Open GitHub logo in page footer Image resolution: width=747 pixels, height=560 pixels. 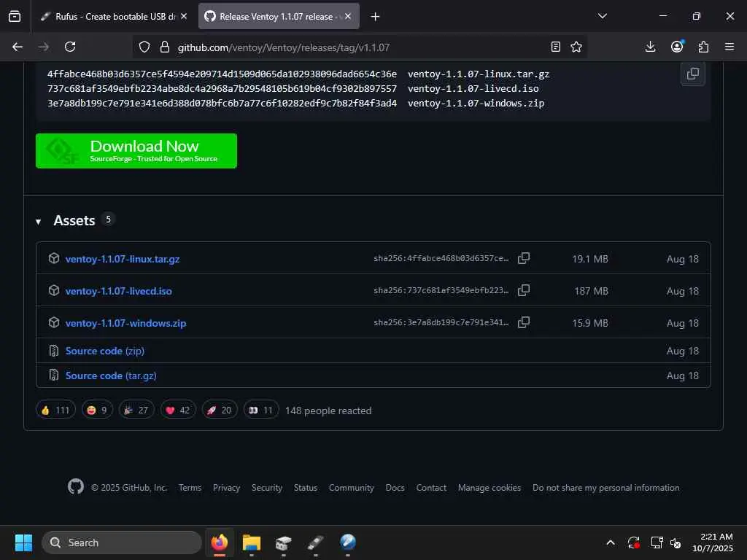[x=76, y=486]
